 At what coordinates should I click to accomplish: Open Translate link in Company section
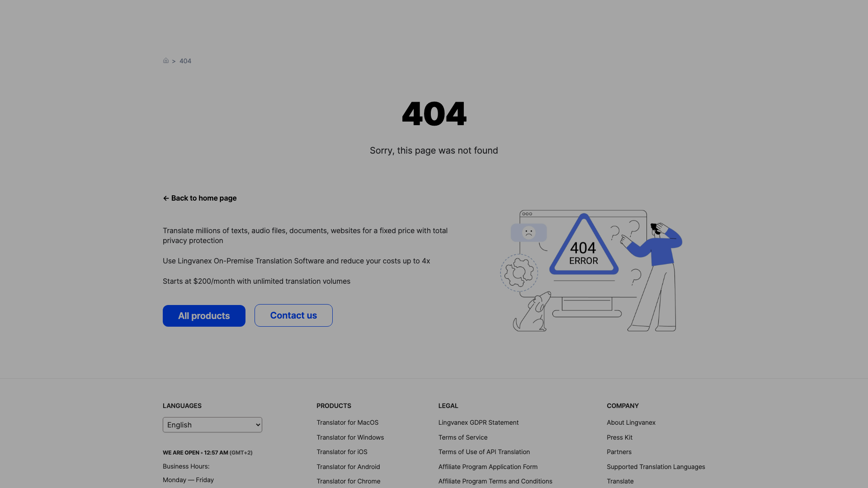point(620,481)
